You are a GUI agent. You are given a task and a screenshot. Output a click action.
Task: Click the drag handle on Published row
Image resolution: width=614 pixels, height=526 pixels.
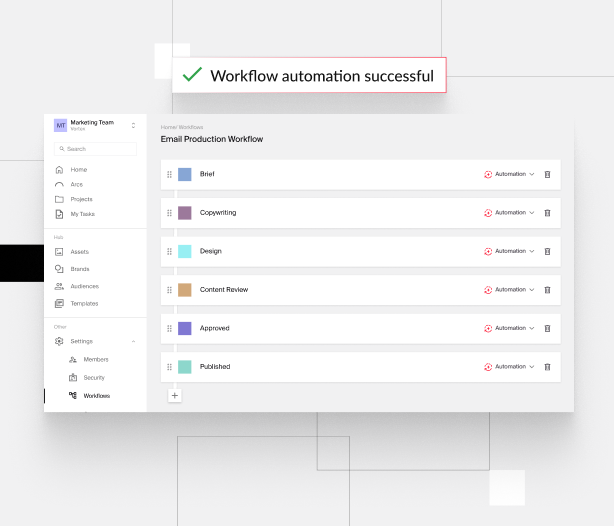click(x=170, y=367)
